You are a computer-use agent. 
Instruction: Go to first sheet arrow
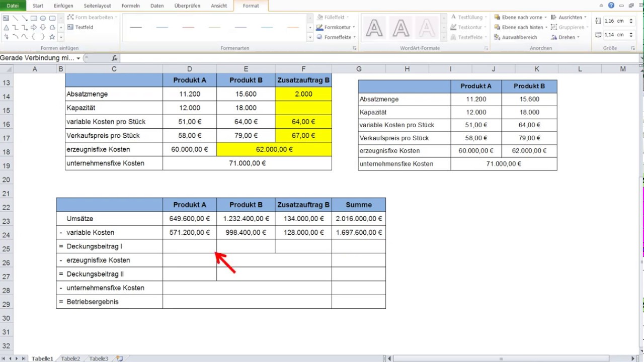(4, 358)
